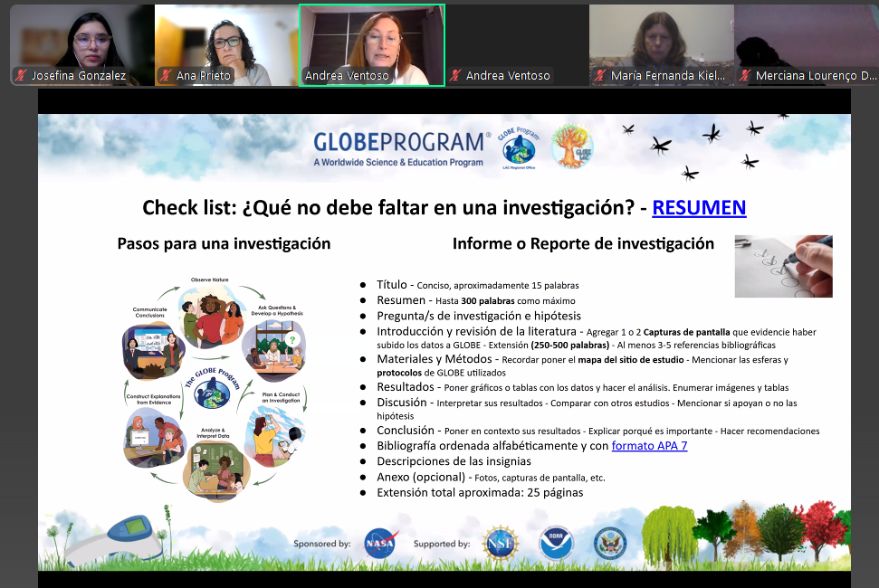This screenshot has width=879, height=588.
Task: Click heading 'Informe o Reporte de investigación'
Action: click(583, 243)
